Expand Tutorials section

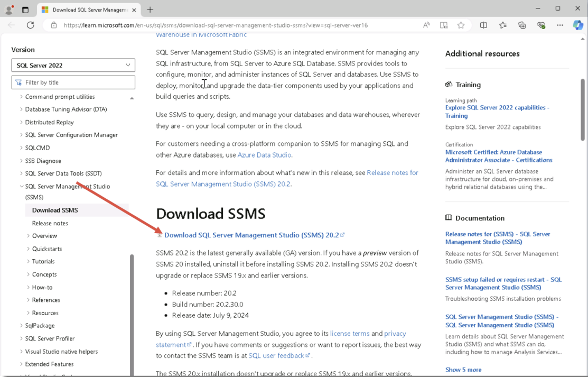point(28,261)
